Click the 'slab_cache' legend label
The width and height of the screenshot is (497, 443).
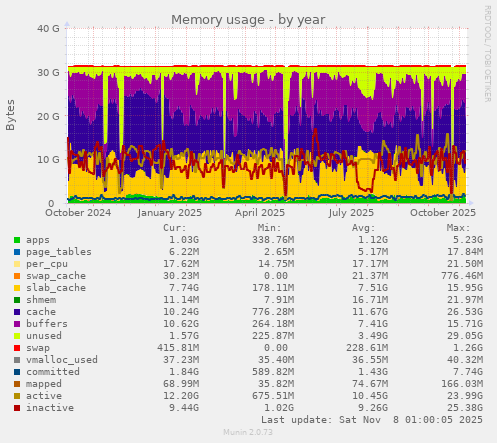(56, 288)
